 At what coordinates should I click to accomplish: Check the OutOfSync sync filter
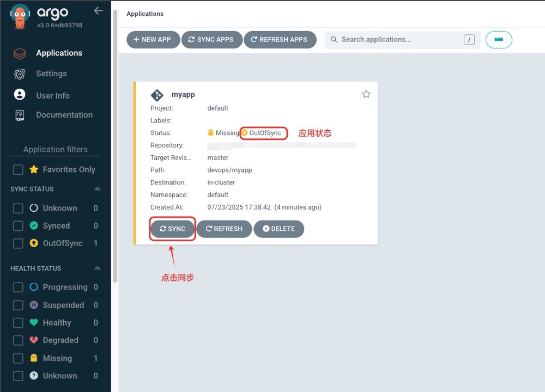18,243
